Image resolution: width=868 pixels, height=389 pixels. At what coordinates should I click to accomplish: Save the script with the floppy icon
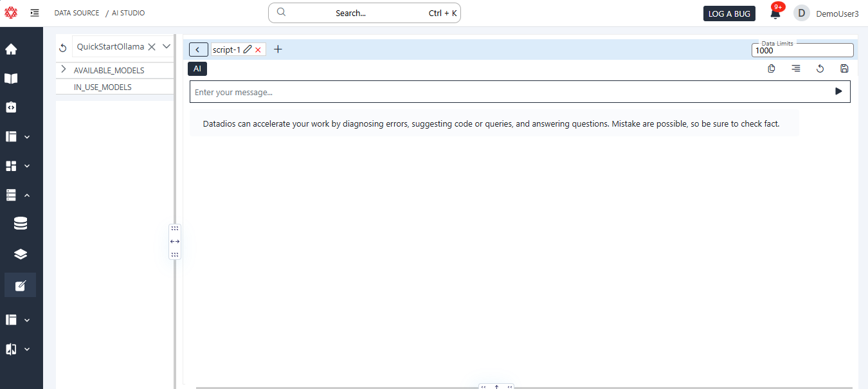(x=844, y=69)
